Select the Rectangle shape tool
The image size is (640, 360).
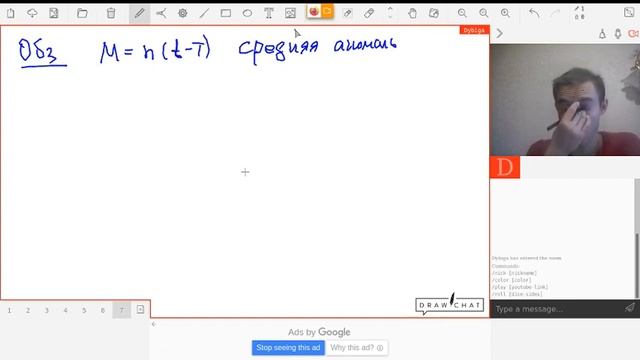click(x=226, y=13)
